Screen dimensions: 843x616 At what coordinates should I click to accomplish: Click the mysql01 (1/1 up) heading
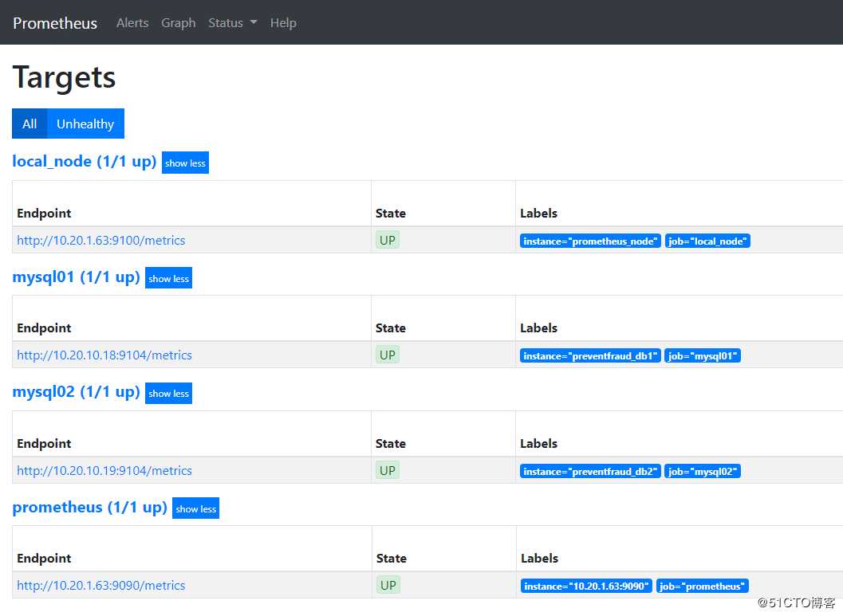click(76, 277)
